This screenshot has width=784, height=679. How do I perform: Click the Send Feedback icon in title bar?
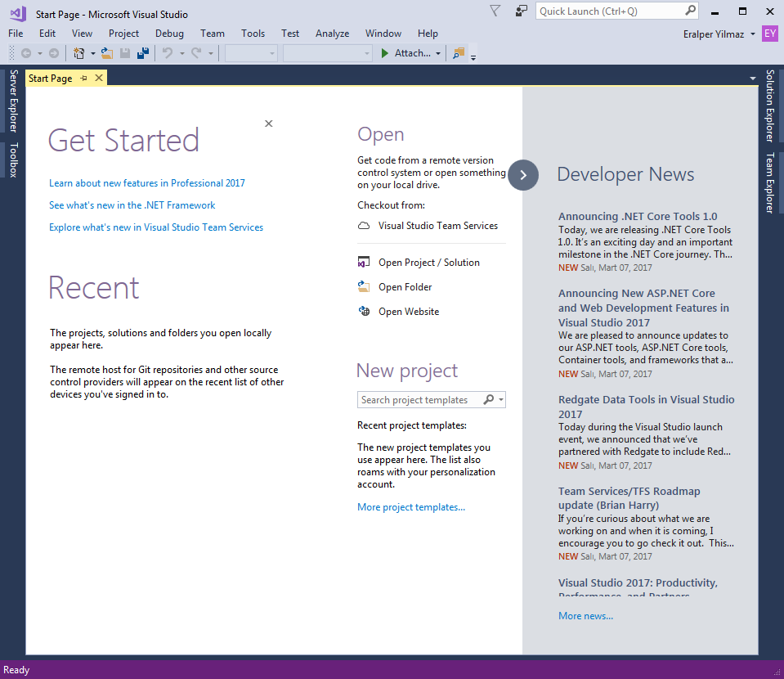pyautogui.click(x=521, y=11)
